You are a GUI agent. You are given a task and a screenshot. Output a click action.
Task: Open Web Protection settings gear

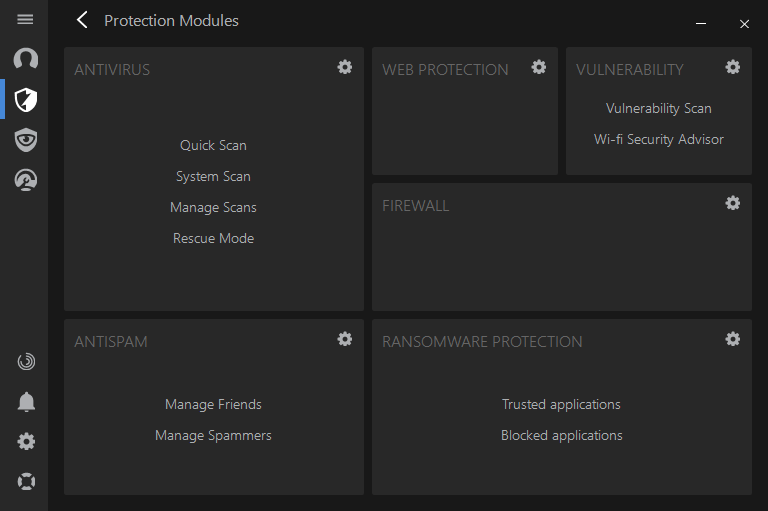(x=539, y=67)
